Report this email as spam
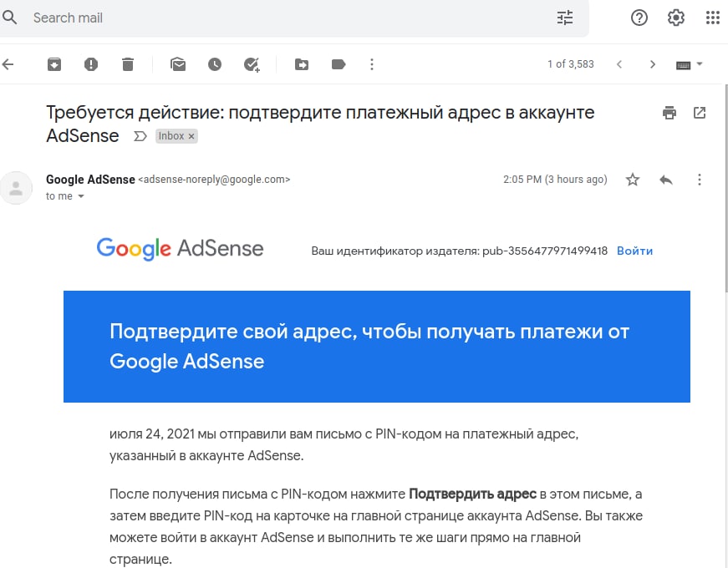Screen dimensions: 728x568 [x=91, y=64]
